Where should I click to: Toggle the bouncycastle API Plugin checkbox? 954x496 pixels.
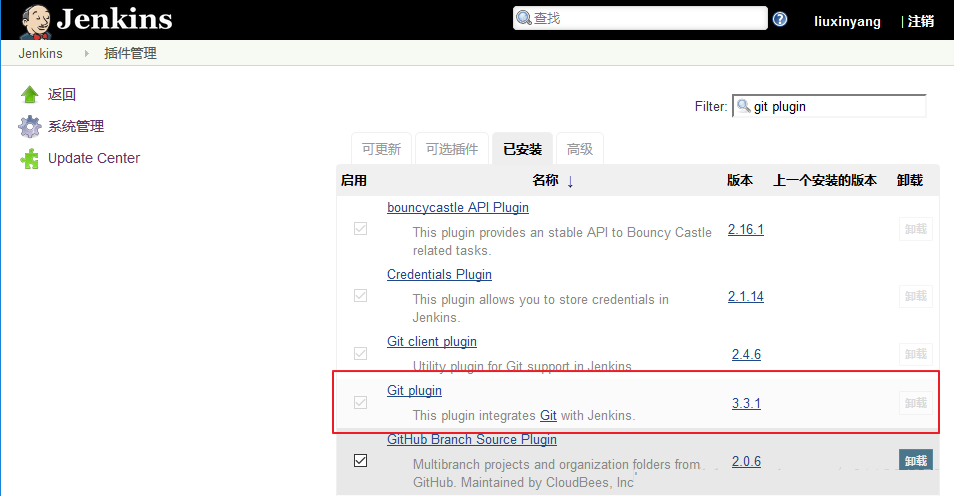[x=360, y=229]
